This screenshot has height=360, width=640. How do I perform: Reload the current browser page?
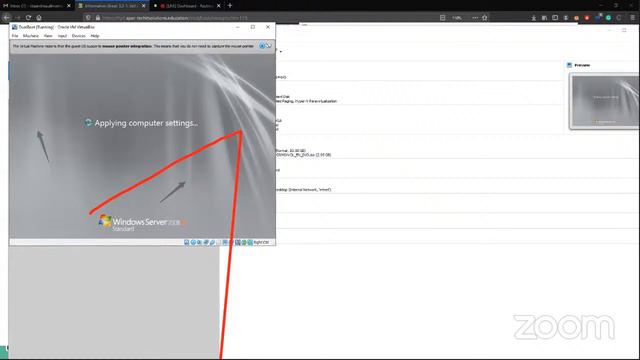(28, 18)
